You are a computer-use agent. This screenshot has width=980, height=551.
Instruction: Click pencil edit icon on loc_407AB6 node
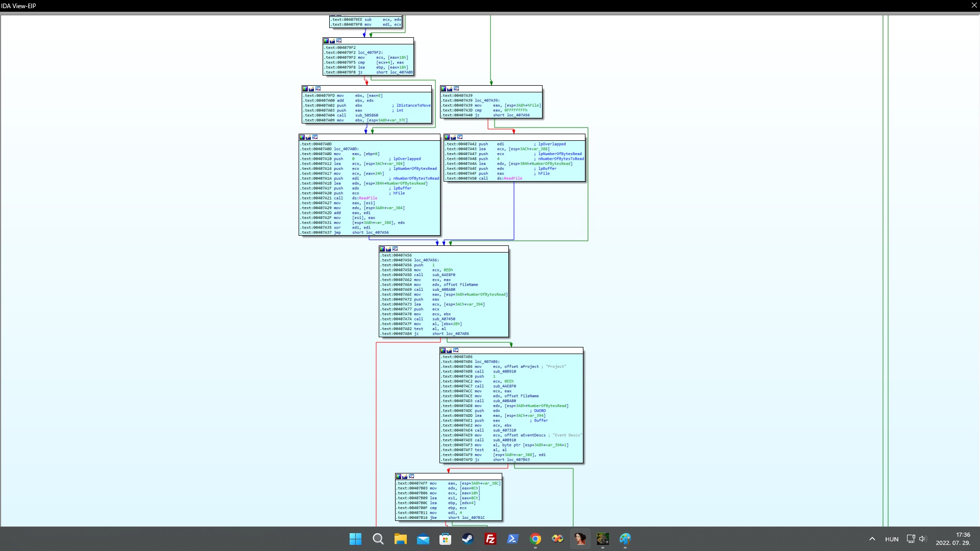coord(449,350)
